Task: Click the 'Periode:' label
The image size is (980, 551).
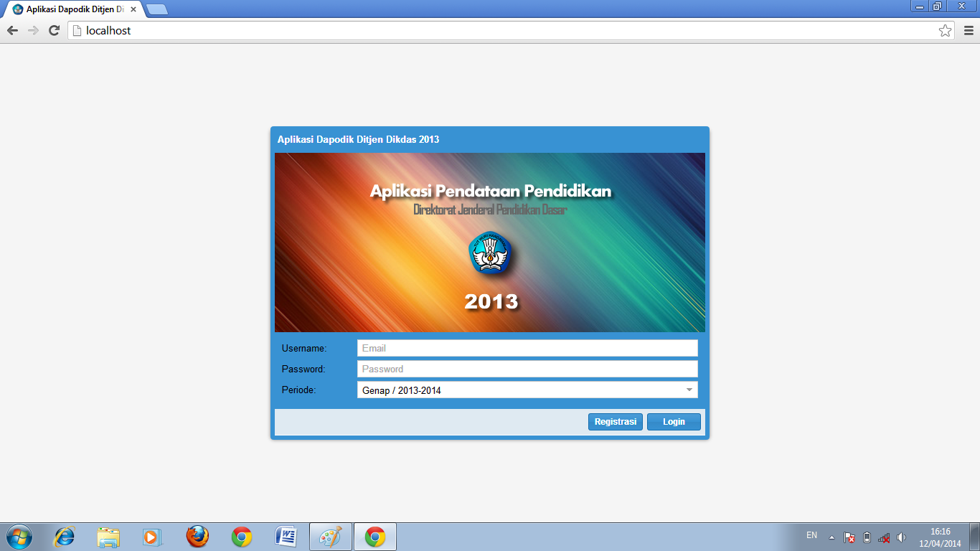Action: (298, 390)
